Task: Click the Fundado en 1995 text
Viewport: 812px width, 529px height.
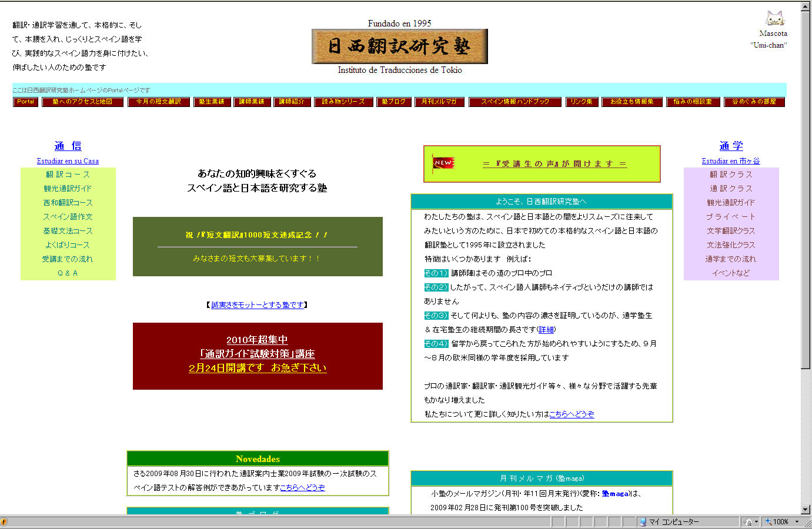Action: (400, 24)
